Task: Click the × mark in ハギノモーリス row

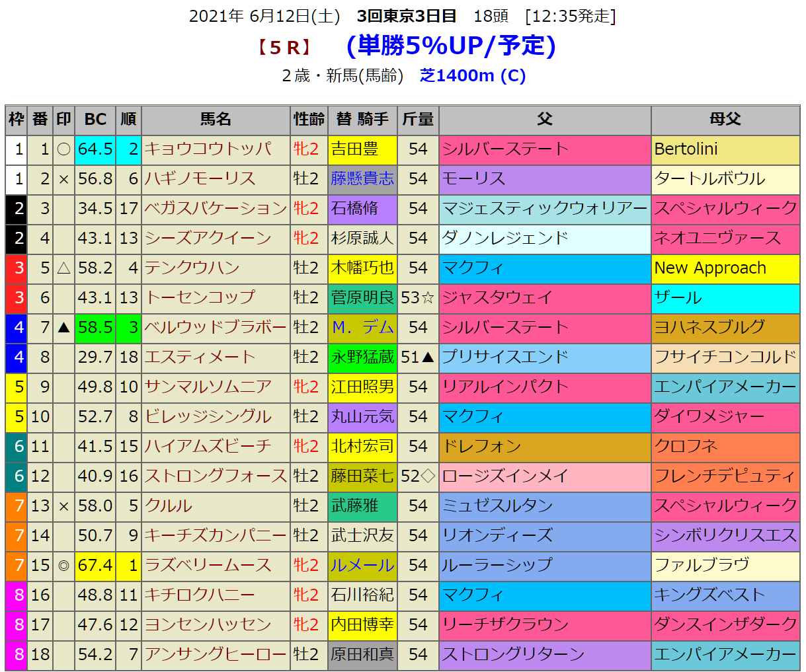Action: coord(63,179)
